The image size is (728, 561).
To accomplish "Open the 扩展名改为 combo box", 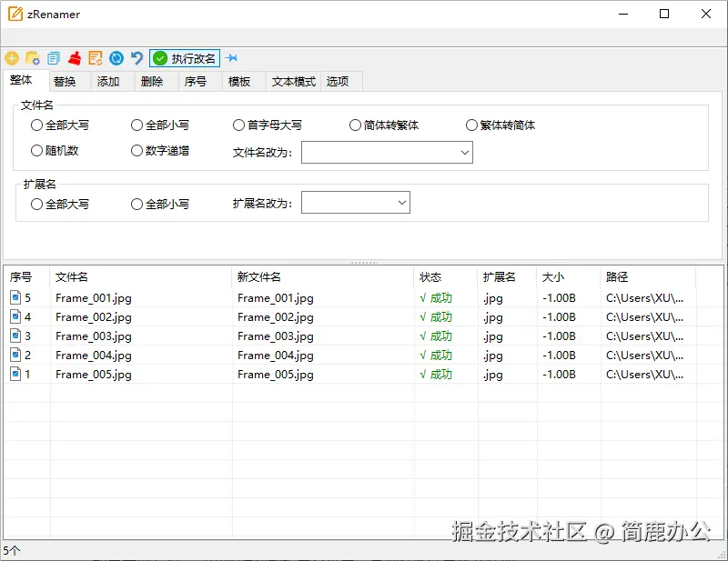I will (x=356, y=203).
